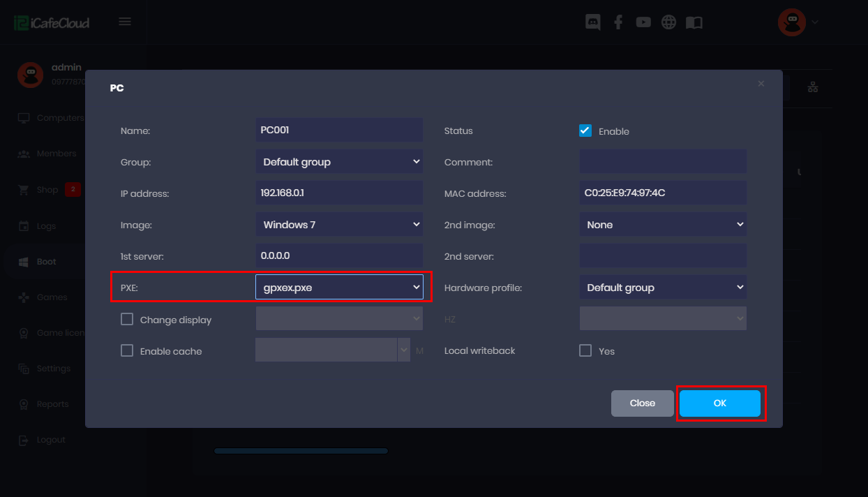The width and height of the screenshot is (868, 497).
Task: Click the Shop icon showing 2 notifications
Action: (47, 189)
